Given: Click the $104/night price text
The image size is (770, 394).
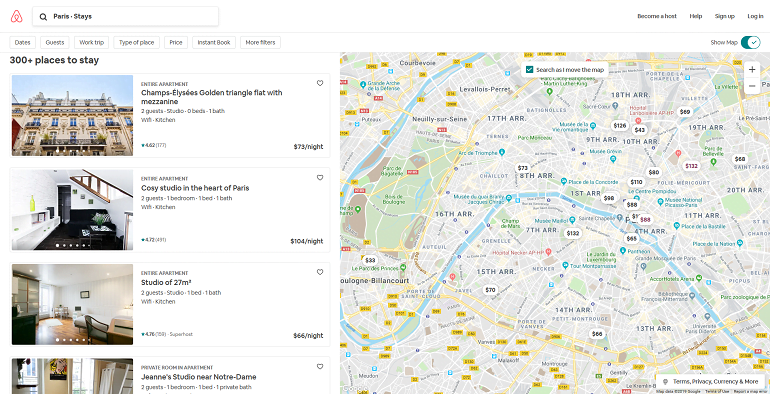Looking at the screenshot, I should click(x=307, y=241).
